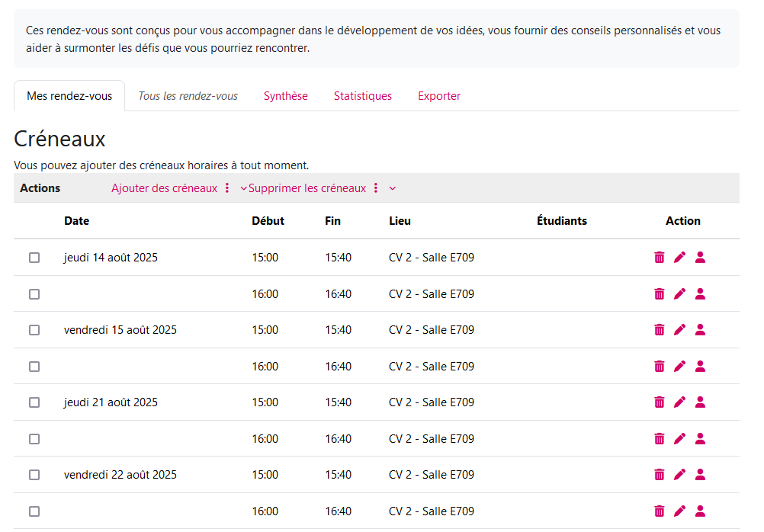Click the pencil icon on the last row
The image size is (764, 532).
tap(680, 511)
